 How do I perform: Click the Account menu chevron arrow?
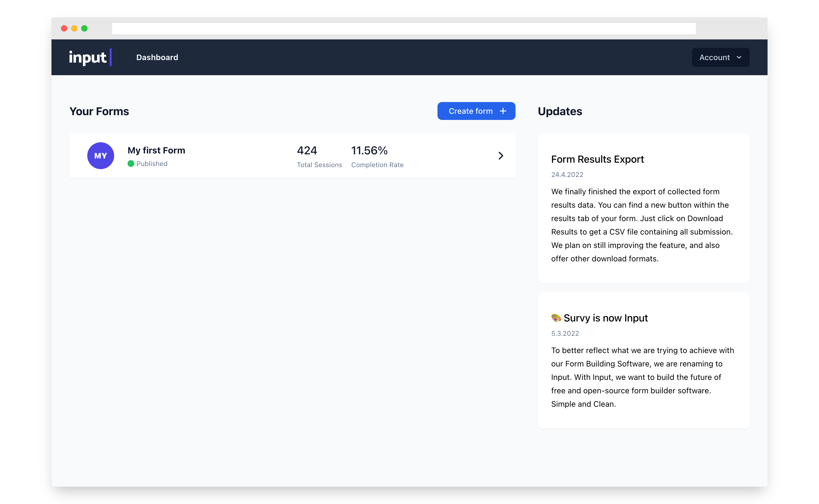pos(739,57)
